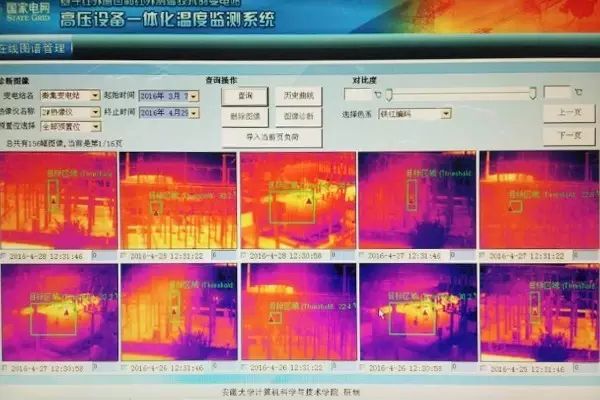Switch to the 在线图谱管理 tab
The height and width of the screenshot is (400, 600).
click(30, 48)
